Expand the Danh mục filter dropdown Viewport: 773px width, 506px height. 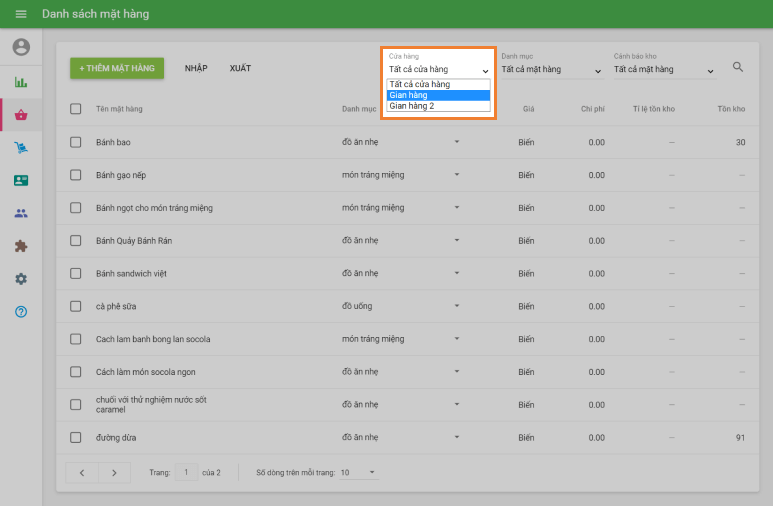pos(551,70)
